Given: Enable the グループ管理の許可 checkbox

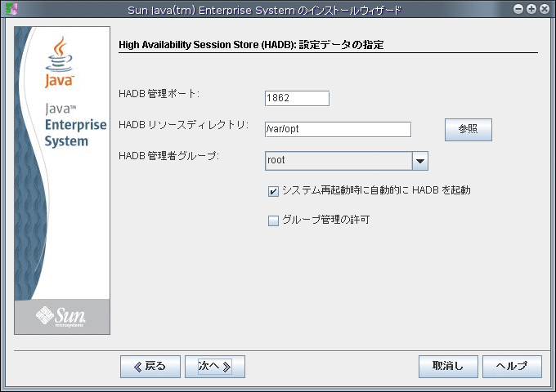Looking at the screenshot, I should (273, 220).
